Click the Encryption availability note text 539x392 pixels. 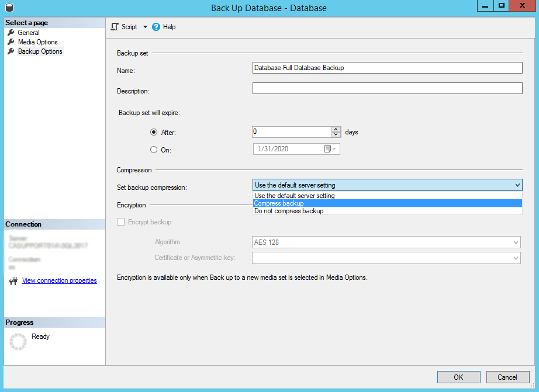[242, 277]
